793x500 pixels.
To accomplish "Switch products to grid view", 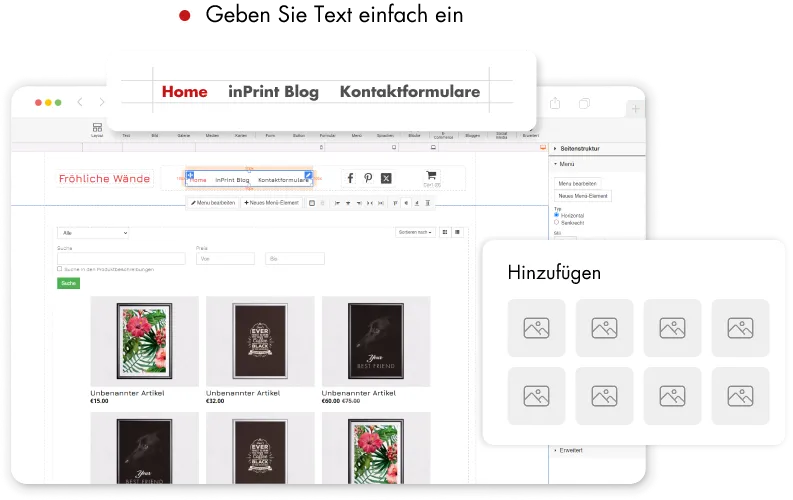I will pyautogui.click(x=445, y=232).
